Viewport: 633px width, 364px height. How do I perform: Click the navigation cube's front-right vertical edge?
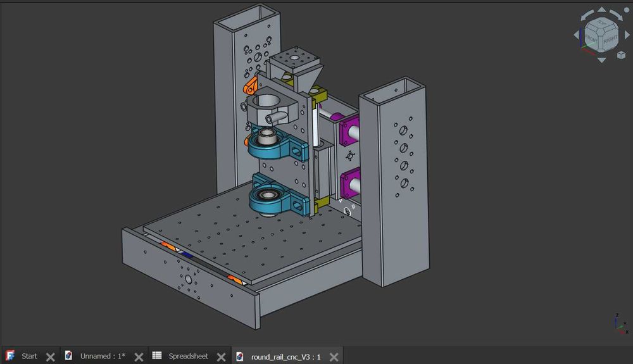[x=600, y=43]
